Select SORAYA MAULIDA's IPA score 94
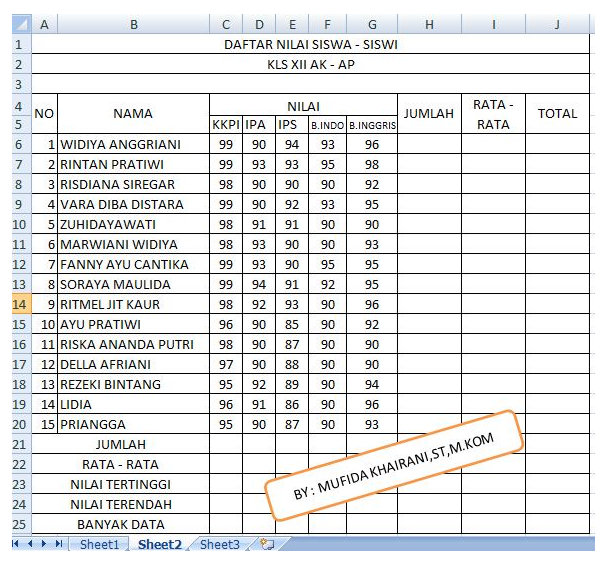This screenshot has width=611, height=569. 259,284
